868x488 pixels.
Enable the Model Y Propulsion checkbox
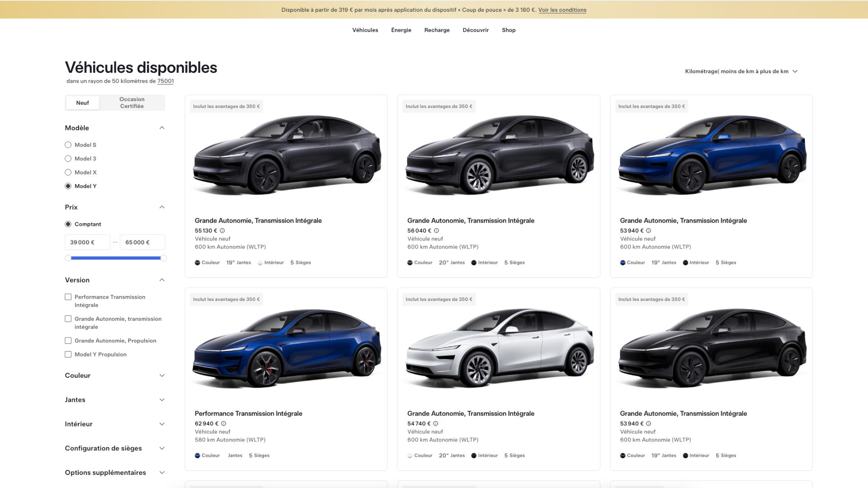tap(68, 354)
